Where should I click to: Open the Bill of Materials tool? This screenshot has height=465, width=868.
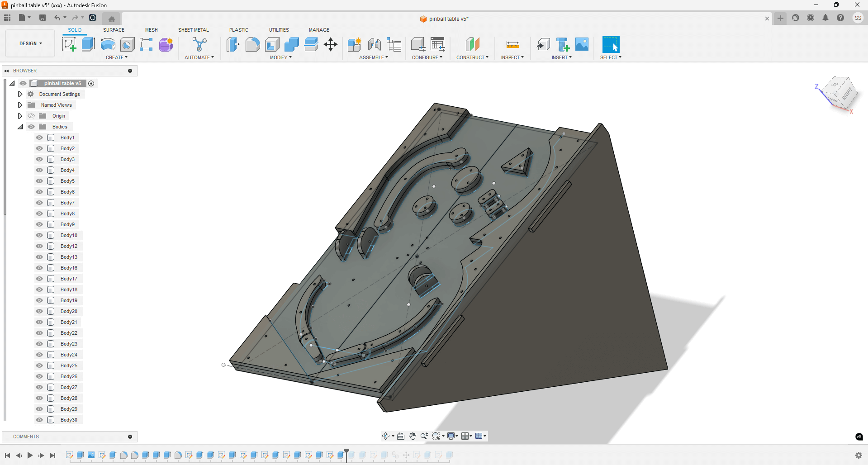click(394, 44)
